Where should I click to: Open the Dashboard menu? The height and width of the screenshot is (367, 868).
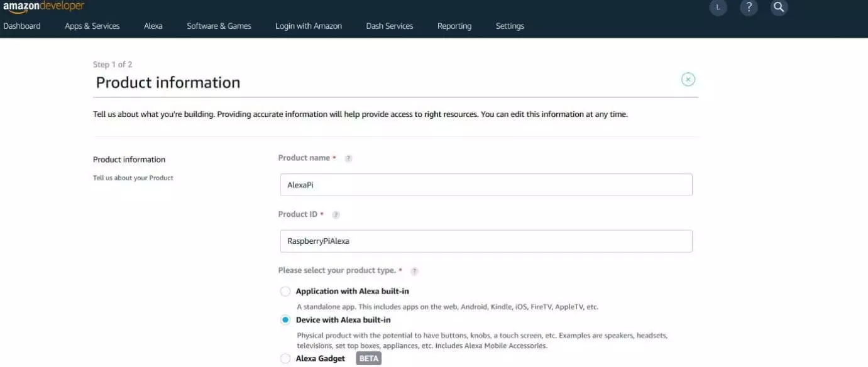(x=22, y=26)
